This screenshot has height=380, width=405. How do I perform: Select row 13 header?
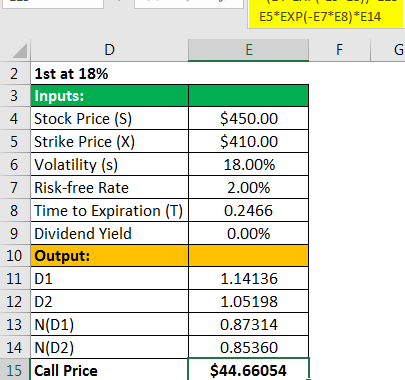click(15, 324)
